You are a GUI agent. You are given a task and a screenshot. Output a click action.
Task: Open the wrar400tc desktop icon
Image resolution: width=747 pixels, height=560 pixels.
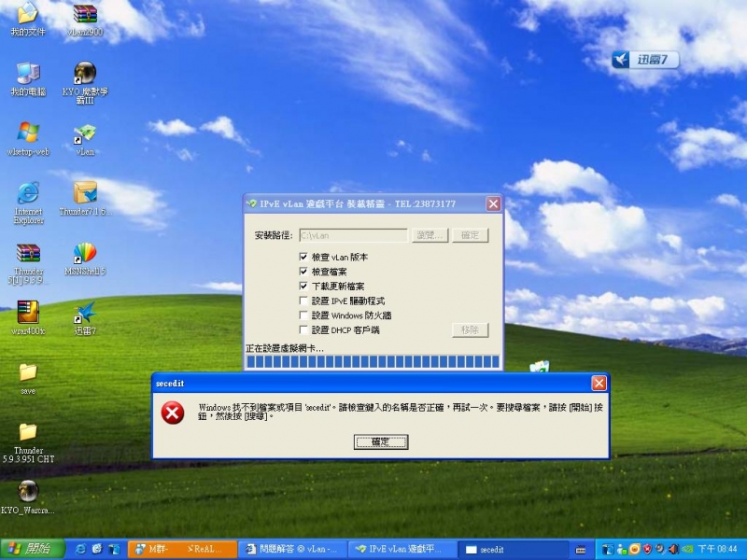pos(28,314)
